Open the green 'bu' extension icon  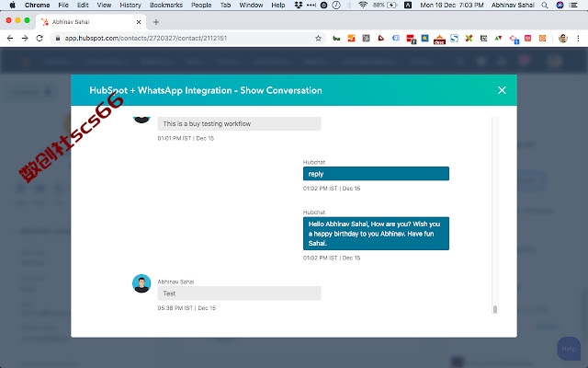tap(337, 39)
